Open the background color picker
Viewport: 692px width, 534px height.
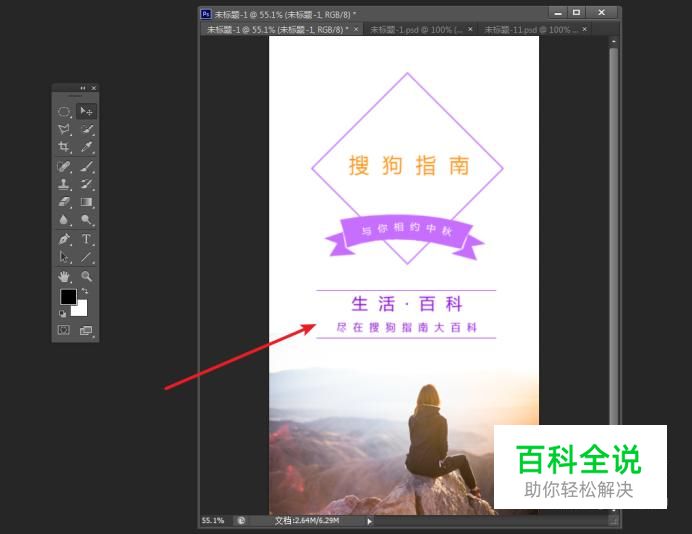(x=81, y=310)
